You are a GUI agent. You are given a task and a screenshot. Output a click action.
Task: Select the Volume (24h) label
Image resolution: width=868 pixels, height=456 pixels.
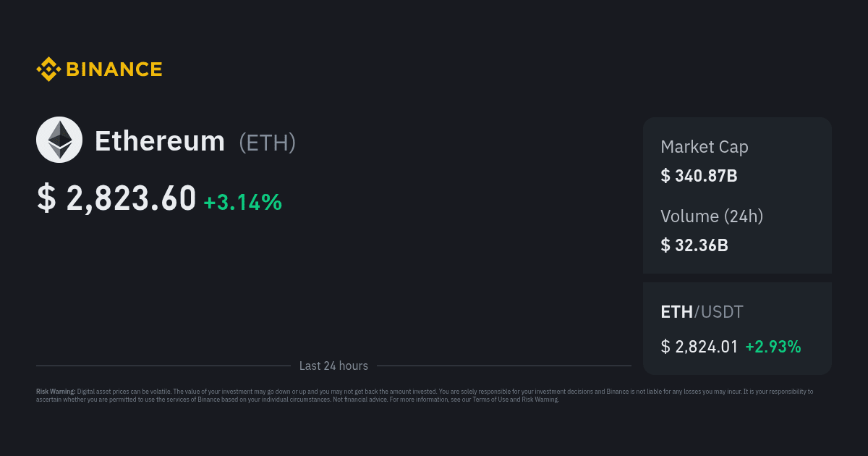pyautogui.click(x=712, y=216)
